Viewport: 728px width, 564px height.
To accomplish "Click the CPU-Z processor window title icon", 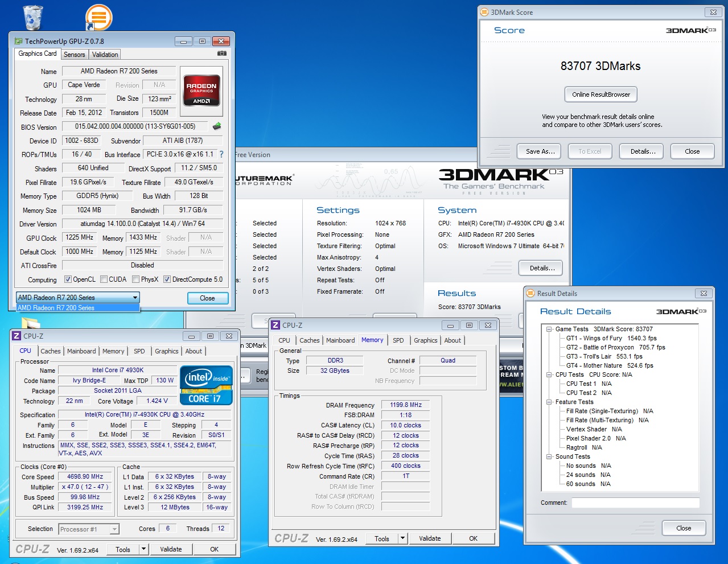I will pos(17,336).
